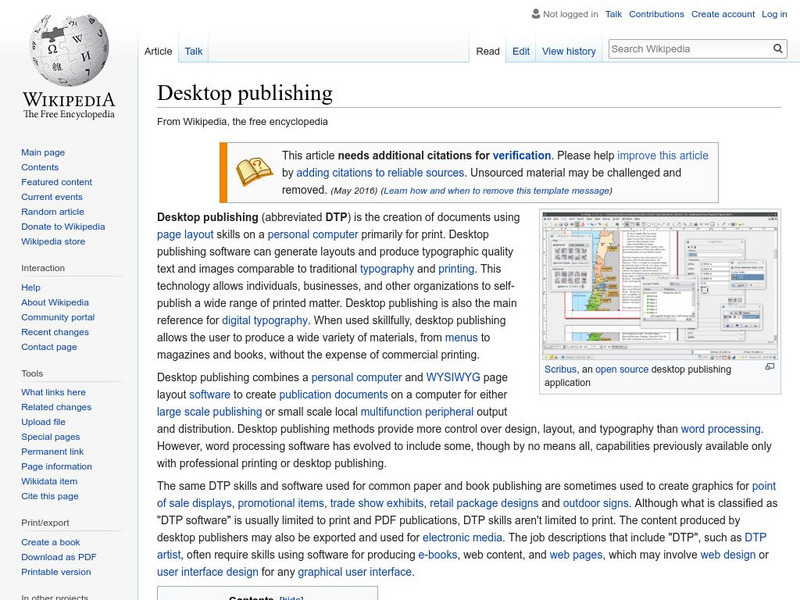Click inside the Search Wikipedia field
The width and height of the screenshot is (800, 600).
click(688, 49)
